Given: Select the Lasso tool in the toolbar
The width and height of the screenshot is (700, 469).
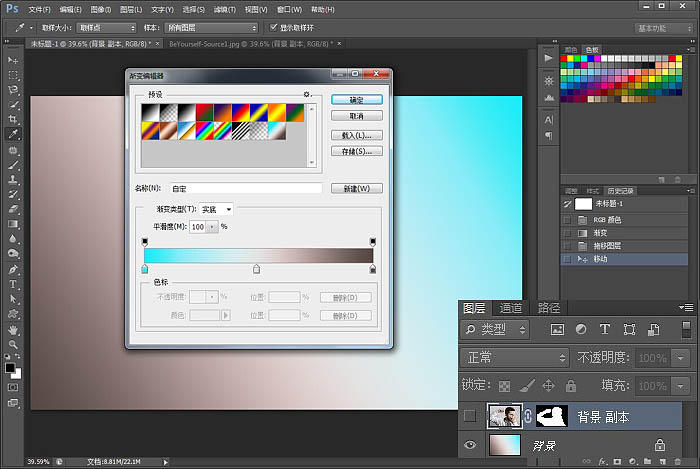Looking at the screenshot, I should pyautogui.click(x=14, y=89).
